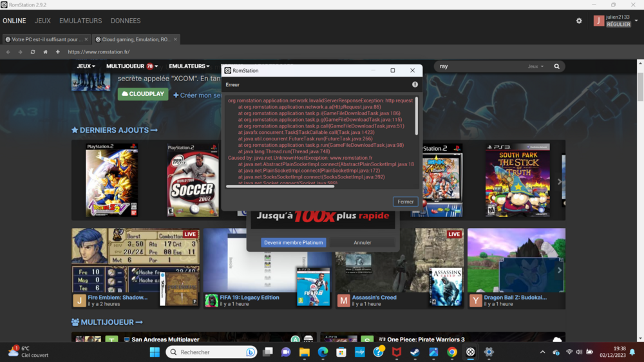Viewport: 644px width, 362px height.
Task: Click the info icon in the Erreur dialog
Action: click(x=415, y=84)
